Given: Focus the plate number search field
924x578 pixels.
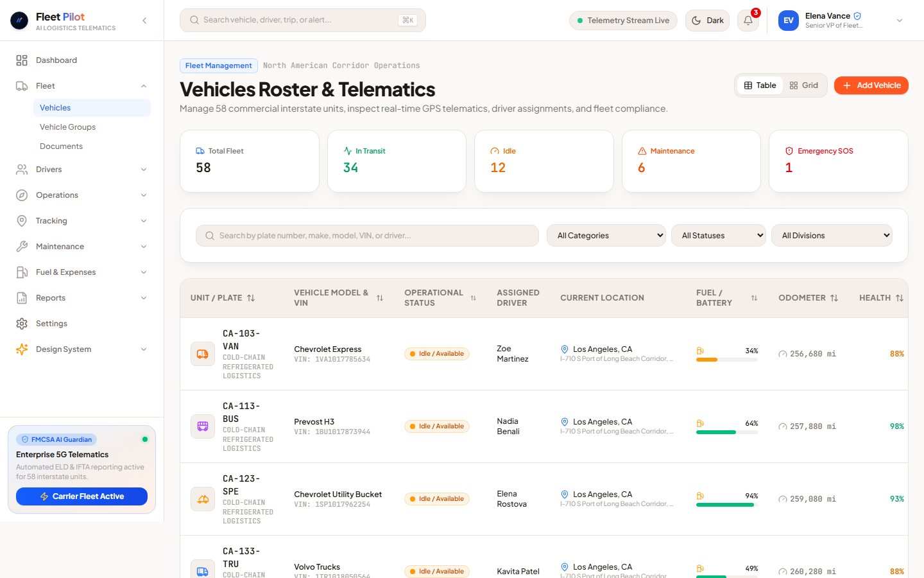Looking at the screenshot, I should (367, 236).
